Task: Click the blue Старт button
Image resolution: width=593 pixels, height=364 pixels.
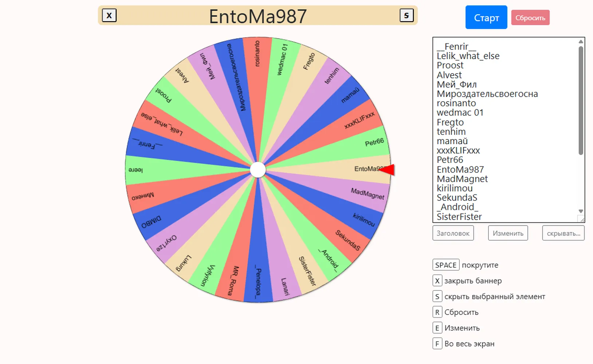Action: (486, 17)
